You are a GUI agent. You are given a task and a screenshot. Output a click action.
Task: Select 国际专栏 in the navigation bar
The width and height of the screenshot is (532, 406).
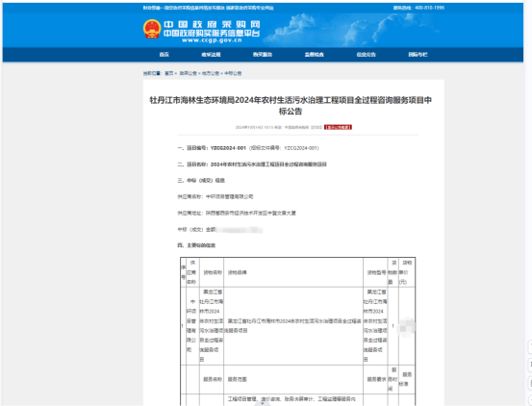coord(418,55)
